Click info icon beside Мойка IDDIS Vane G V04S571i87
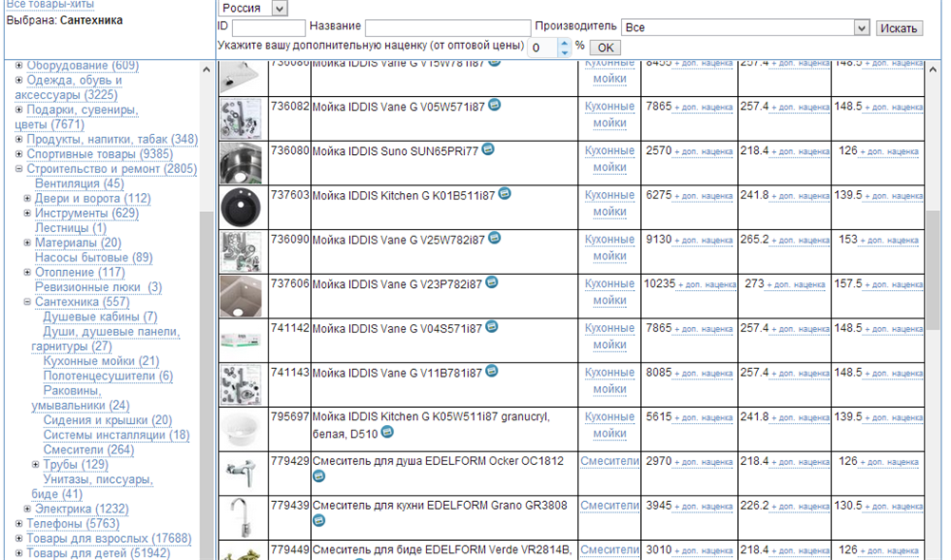 492,327
